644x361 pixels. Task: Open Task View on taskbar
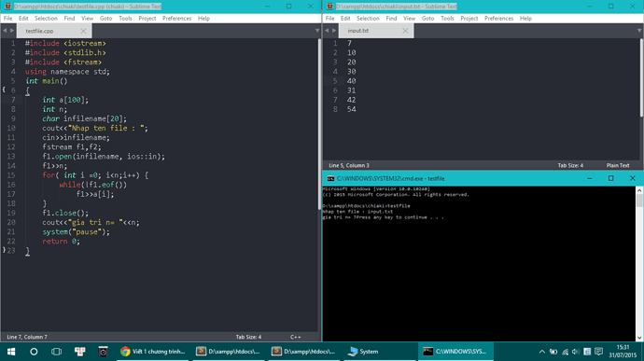click(56, 352)
